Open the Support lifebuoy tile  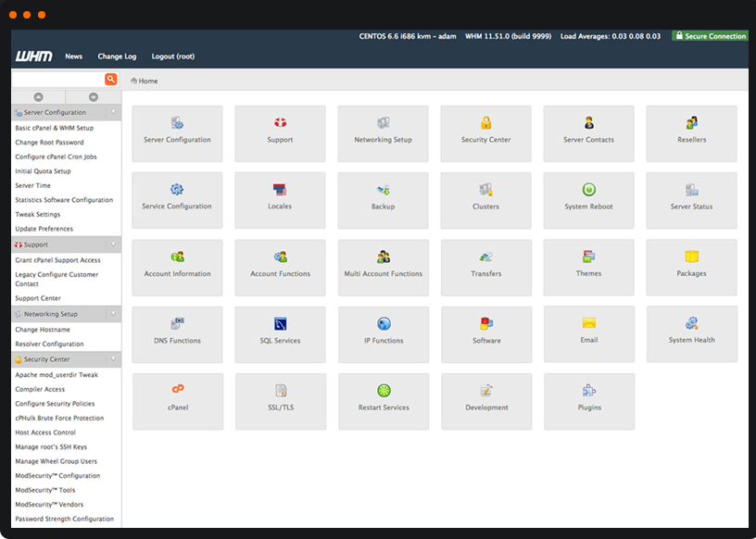(x=280, y=133)
